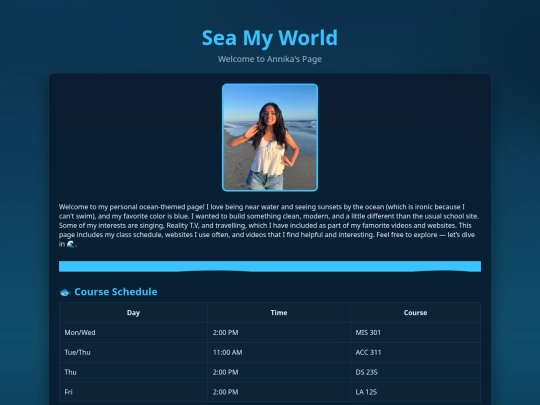Select the MIS 301 course cell
Image resolution: width=540 pixels, height=405 pixels.
coord(415,333)
